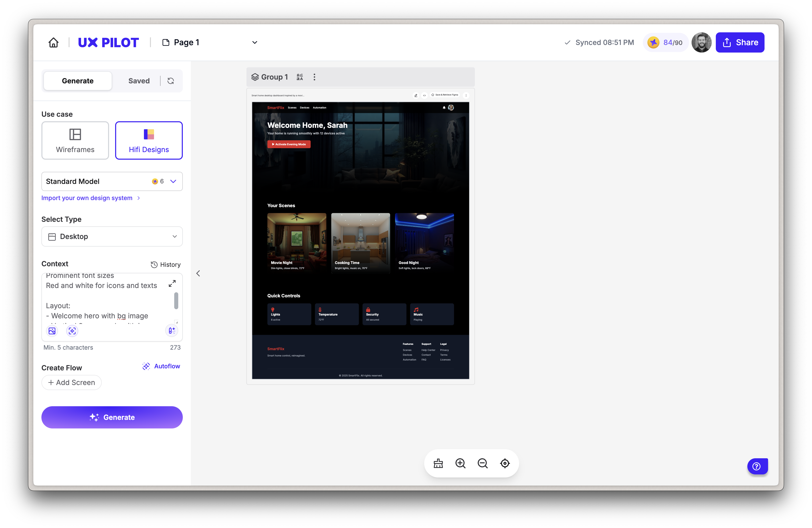Expand the Page 1 selector
Viewport: 812px width, 528px height.
255,42
